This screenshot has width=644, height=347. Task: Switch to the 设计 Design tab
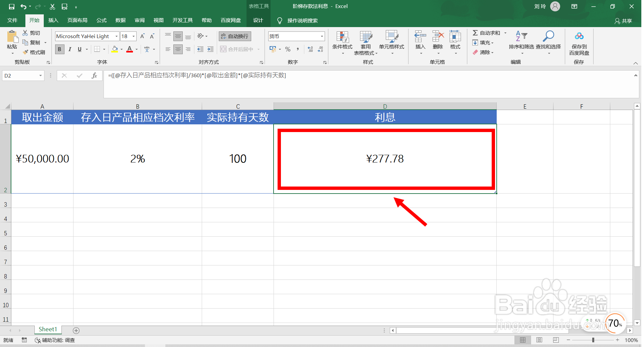pos(258,20)
